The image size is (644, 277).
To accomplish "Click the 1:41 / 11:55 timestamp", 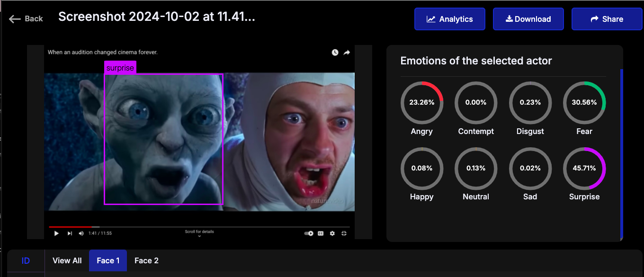I will click(x=100, y=233).
